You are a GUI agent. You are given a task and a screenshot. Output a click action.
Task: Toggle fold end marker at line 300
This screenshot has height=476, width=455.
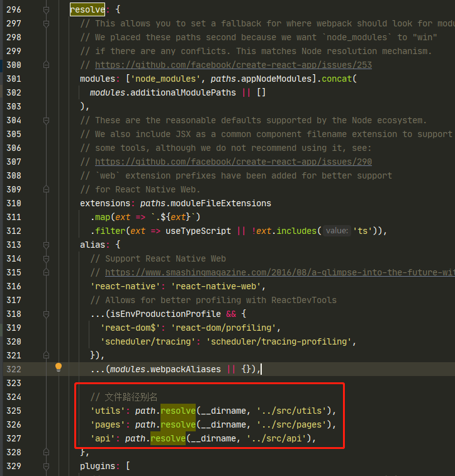tap(46, 65)
